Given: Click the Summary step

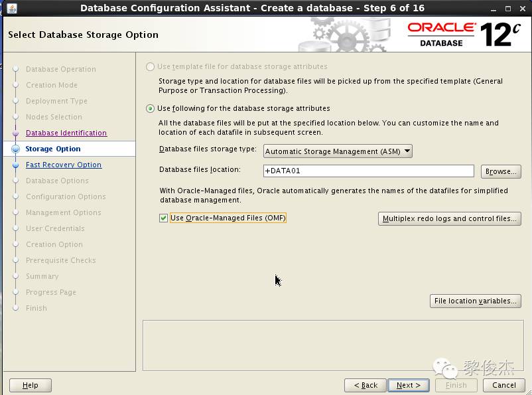Looking at the screenshot, I should click(x=42, y=276).
